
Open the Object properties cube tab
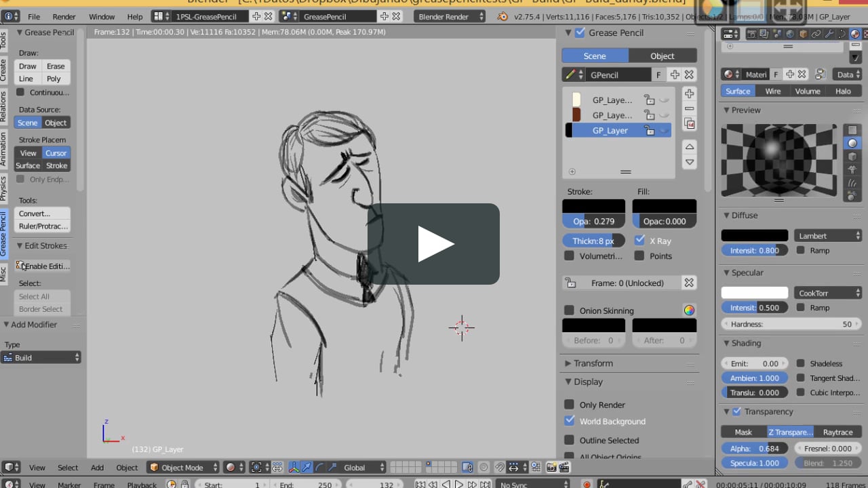803,34
